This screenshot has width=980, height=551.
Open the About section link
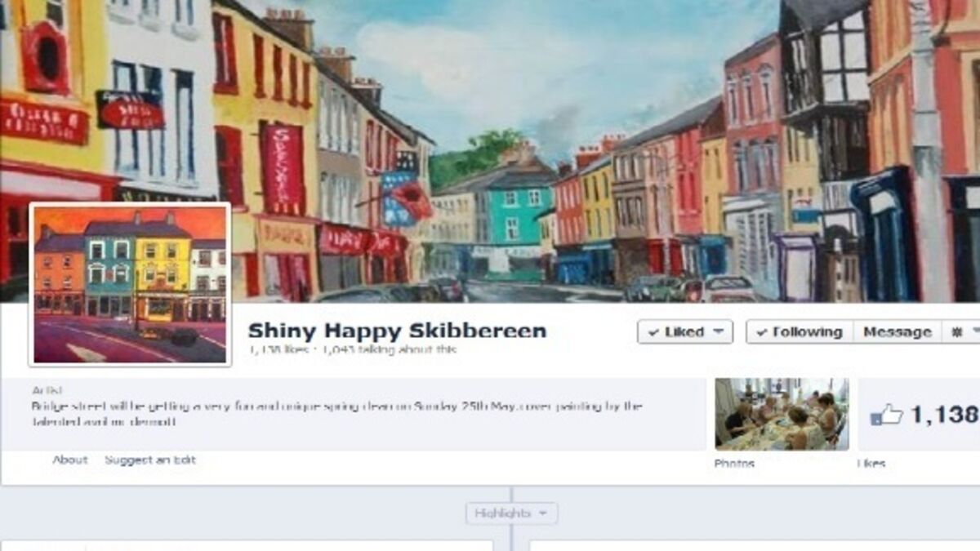coord(70,460)
